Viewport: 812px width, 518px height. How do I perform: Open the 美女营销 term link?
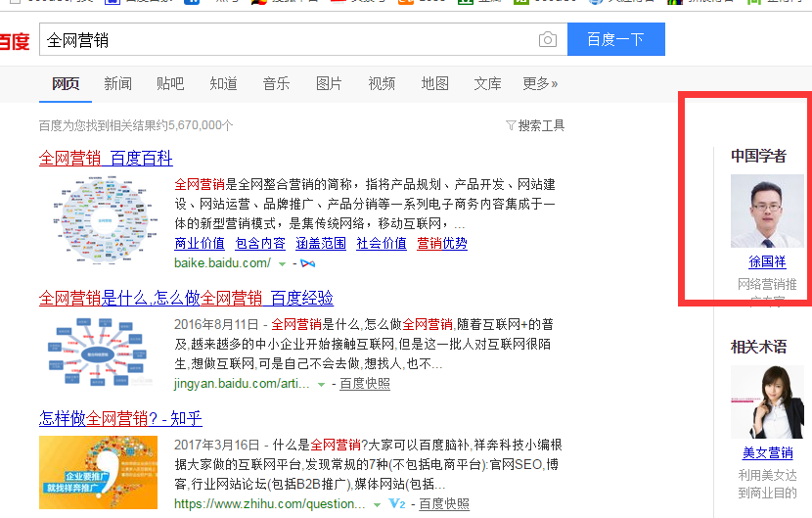767,453
